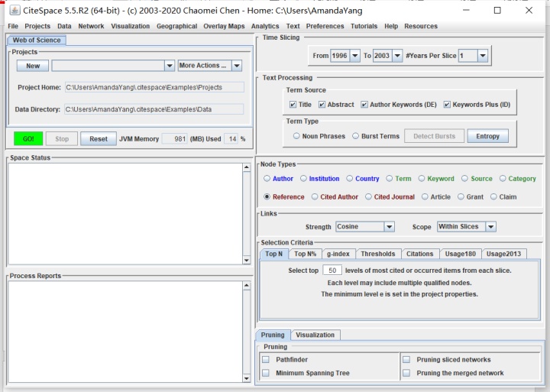Click the Data Directory path field
Screen dimensions: 550x392
pos(154,109)
